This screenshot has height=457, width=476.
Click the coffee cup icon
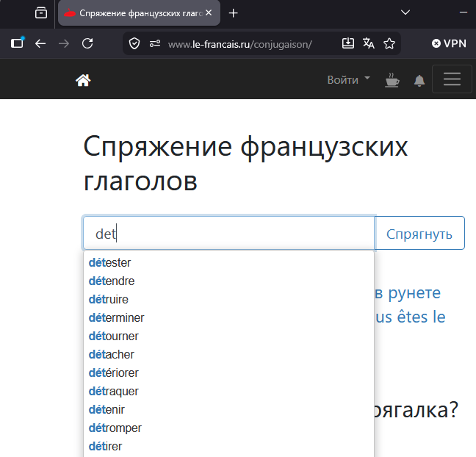point(392,80)
